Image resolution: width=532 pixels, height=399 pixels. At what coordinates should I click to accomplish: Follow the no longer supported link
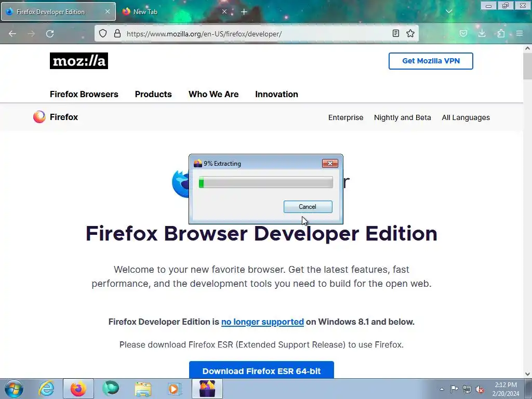(262, 322)
